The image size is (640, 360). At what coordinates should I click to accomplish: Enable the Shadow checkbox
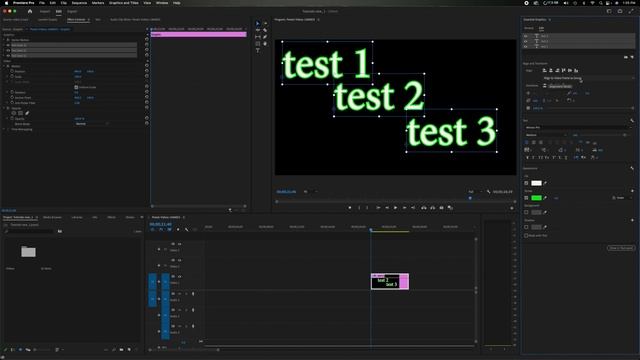click(x=526, y=227)
